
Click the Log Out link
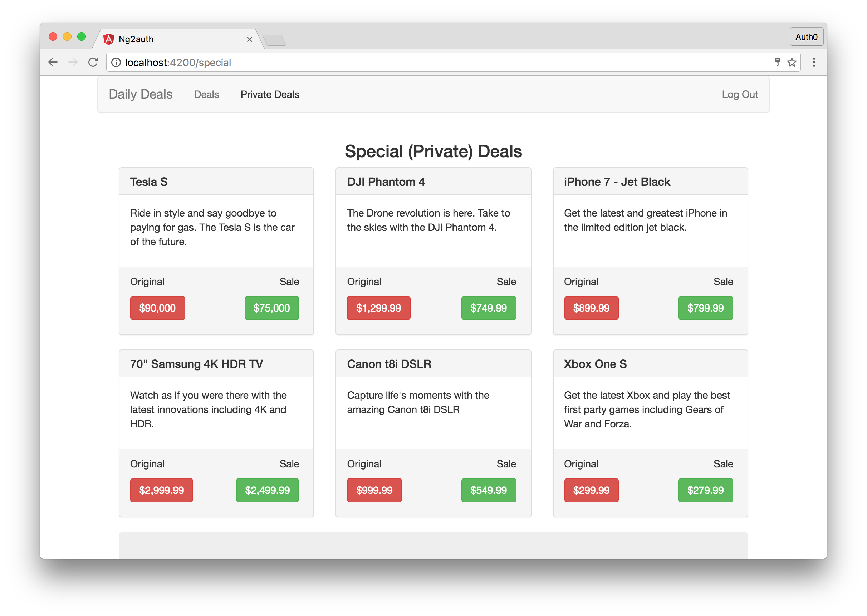coord(739,94)
